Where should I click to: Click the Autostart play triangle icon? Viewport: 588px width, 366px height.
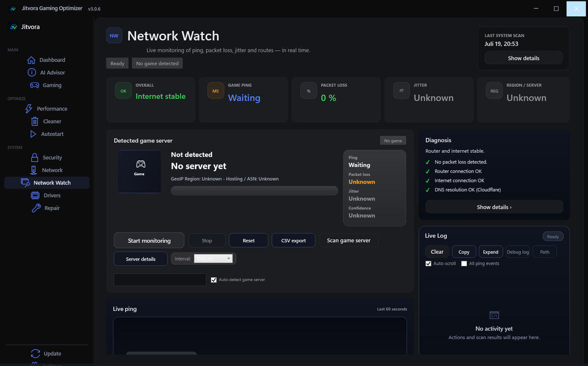point(33,134)
